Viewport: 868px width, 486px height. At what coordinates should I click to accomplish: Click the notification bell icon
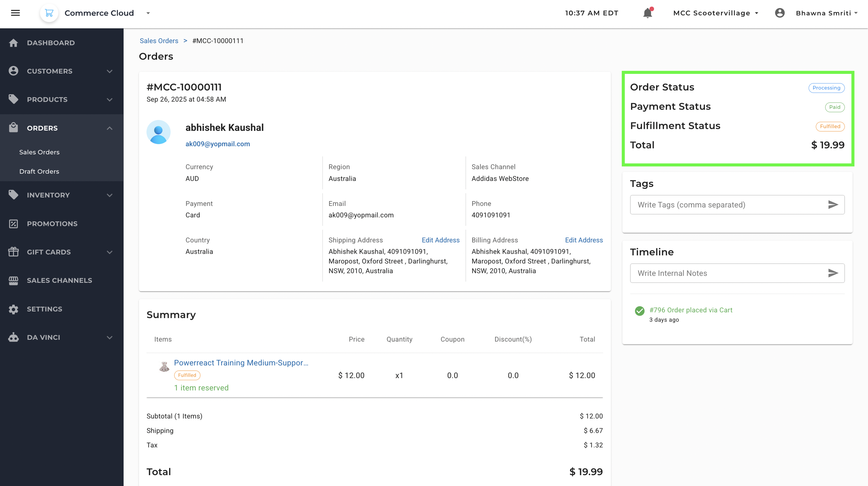(647, 13)
